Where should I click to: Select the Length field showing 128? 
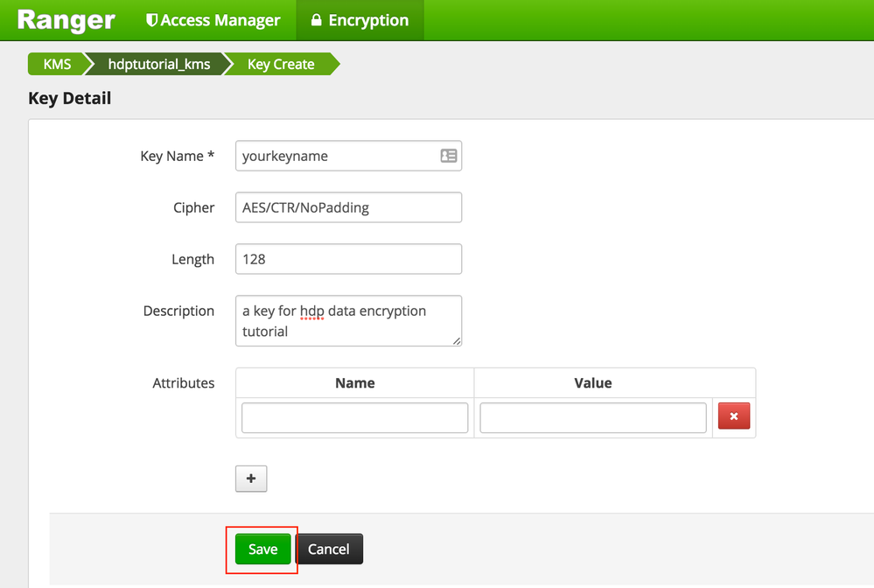pyautogui.click(x=348, y=259)
